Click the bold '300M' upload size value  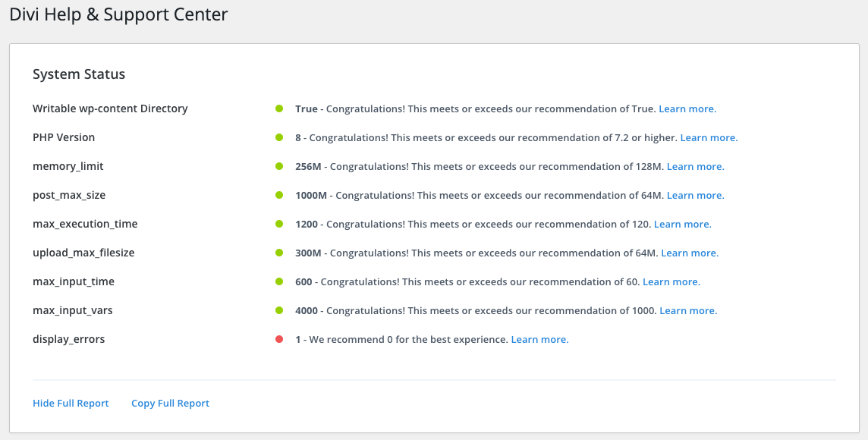click(308, 253)
